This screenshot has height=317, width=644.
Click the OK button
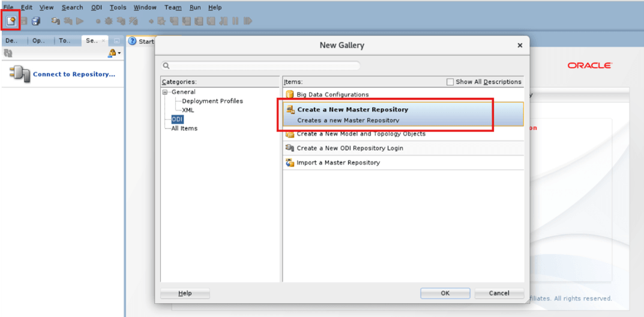click(x=445, y=293)
